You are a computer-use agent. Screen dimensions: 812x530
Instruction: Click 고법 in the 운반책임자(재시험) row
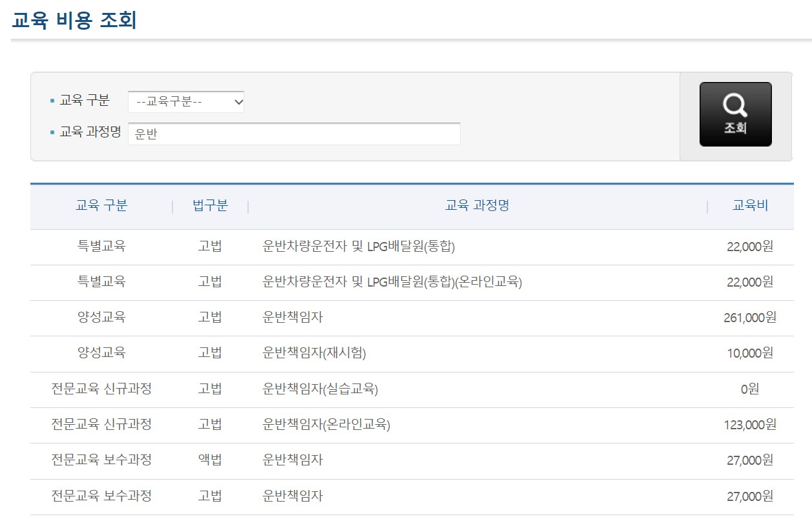pos(210,353)
